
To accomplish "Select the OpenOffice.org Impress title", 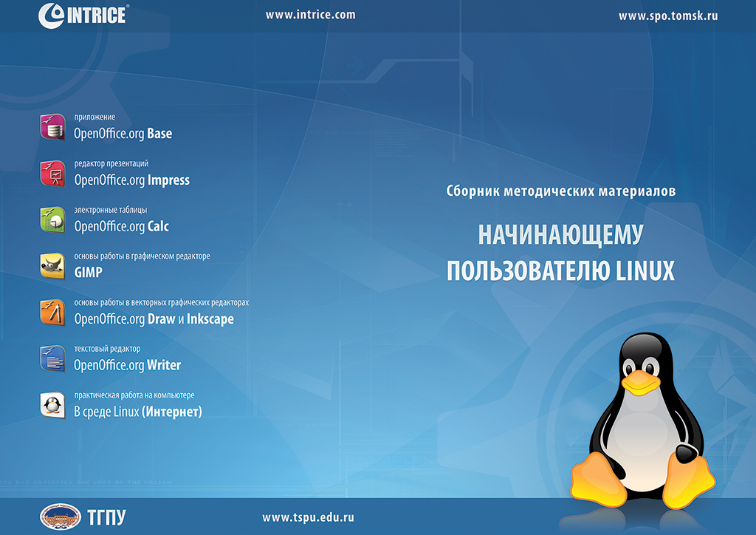I will pyautogui.click(x=131, y=180).
